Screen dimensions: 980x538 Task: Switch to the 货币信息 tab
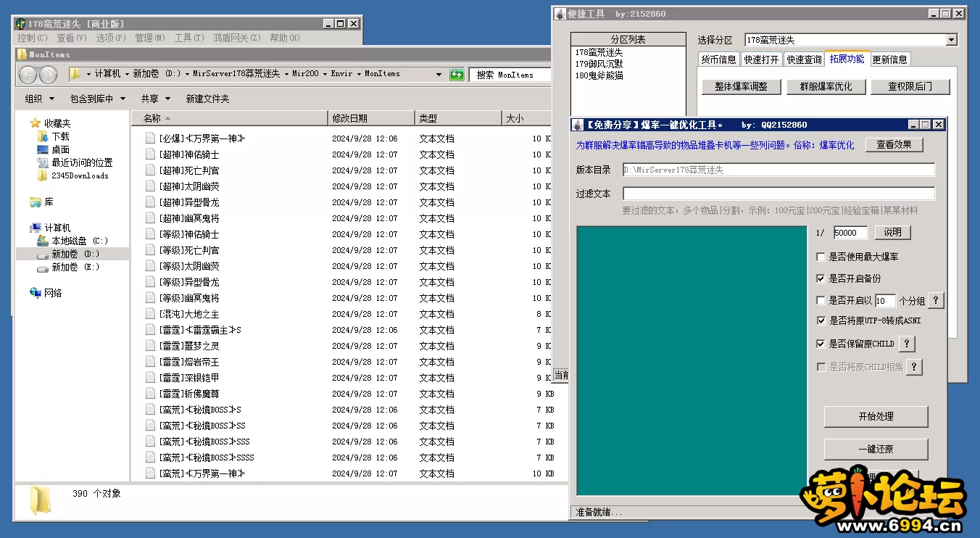[x=719, y=59]
